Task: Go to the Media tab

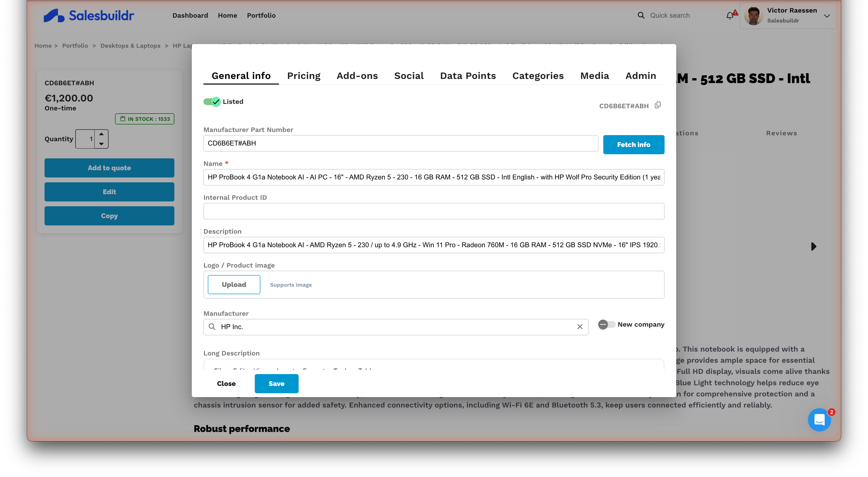Action: click(x=595, y=76)
